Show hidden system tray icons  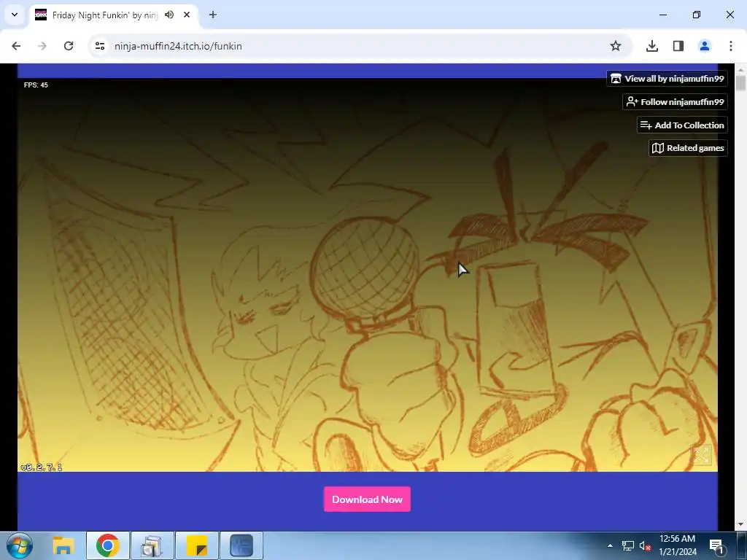tap(610, 545)
